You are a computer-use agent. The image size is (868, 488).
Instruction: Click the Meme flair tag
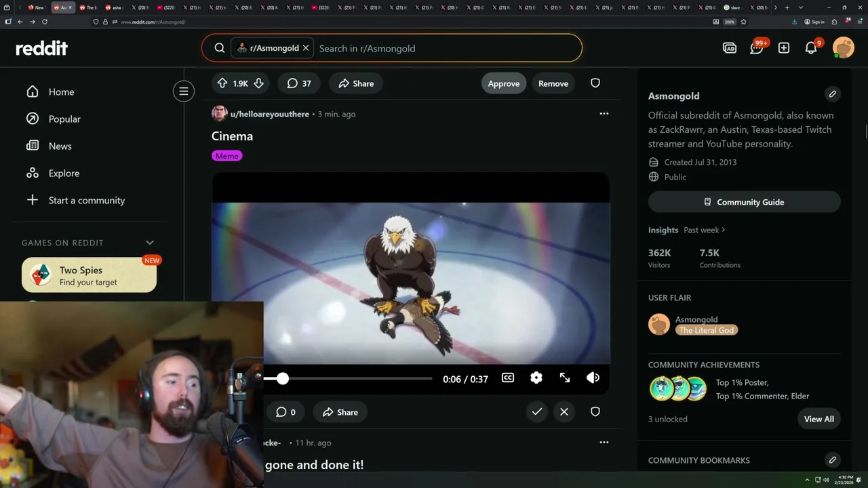point(226,156)
